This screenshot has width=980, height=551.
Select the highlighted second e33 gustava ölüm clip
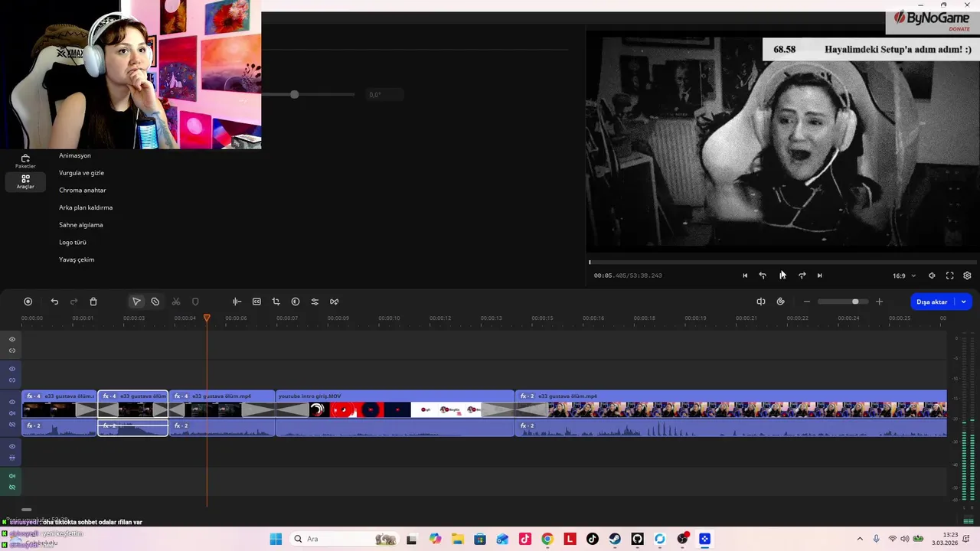click(x=133, y=413)
